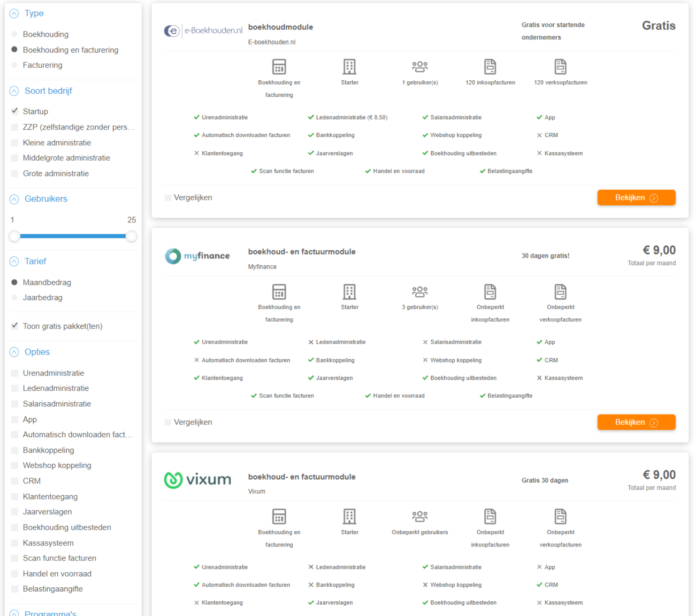This screenshot has height=616, width=696.
Task: Collapse the Type filter section
Action: point(14,14)
